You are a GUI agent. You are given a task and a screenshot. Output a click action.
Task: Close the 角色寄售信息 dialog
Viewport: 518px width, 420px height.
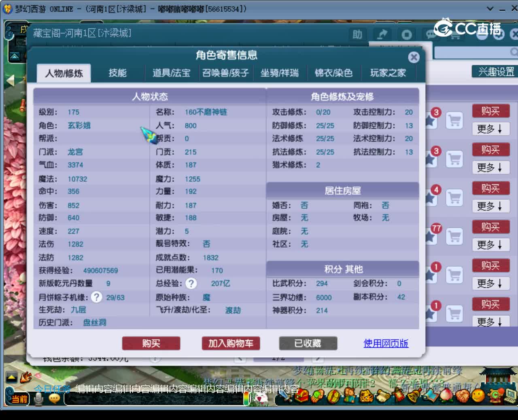(x=414, y=57)
